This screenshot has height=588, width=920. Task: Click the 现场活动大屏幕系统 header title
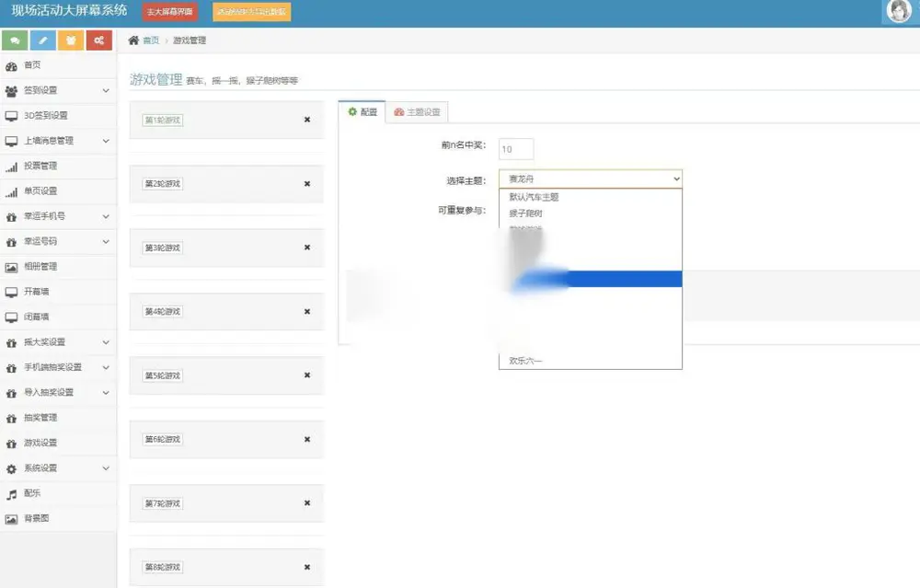click(x=69, y=10)
